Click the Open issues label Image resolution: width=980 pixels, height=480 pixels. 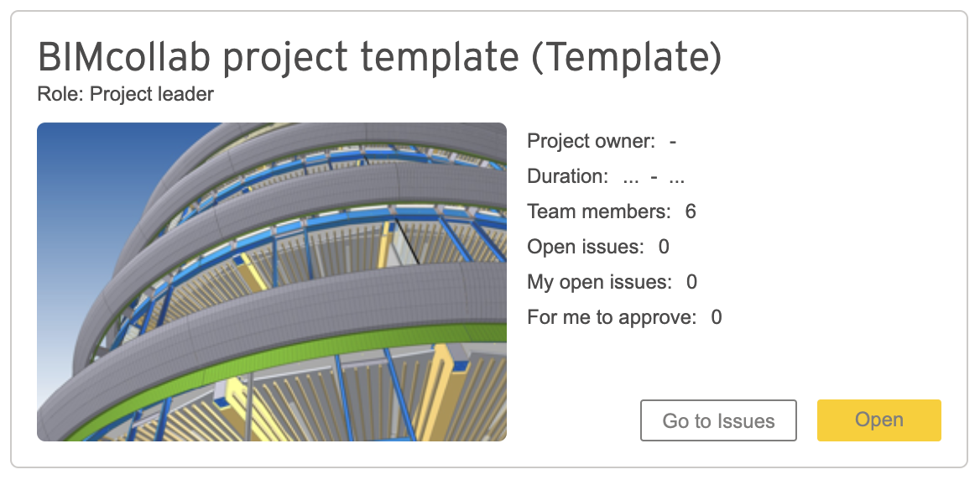(x=585, y=247)
